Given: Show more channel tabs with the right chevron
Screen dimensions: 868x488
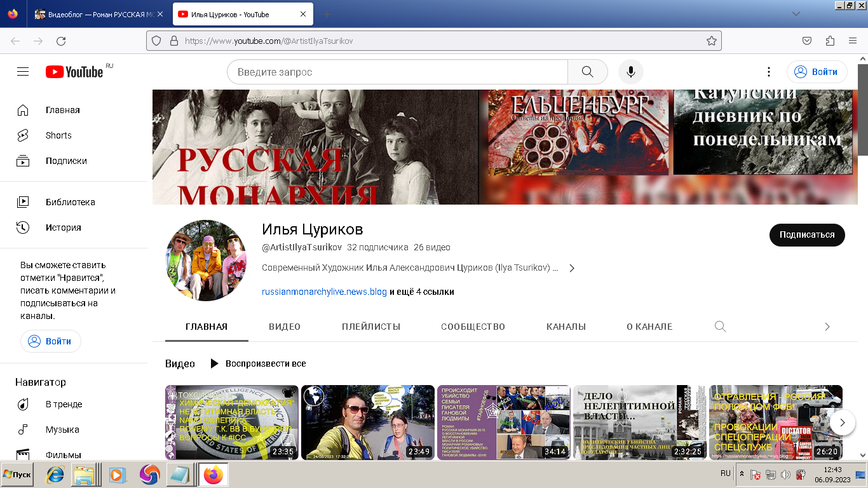Looking at the screenshot, I should [827, 327].
